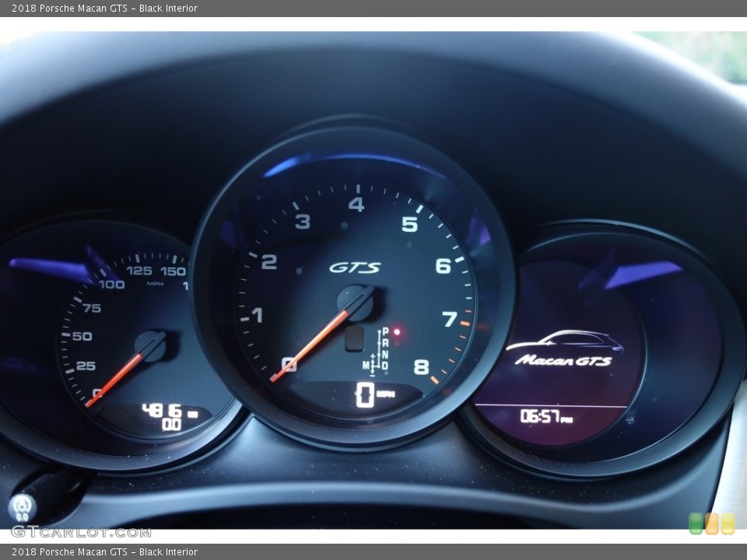
Task: Click the tachometer number 2
Action: [x=268, y=262]
